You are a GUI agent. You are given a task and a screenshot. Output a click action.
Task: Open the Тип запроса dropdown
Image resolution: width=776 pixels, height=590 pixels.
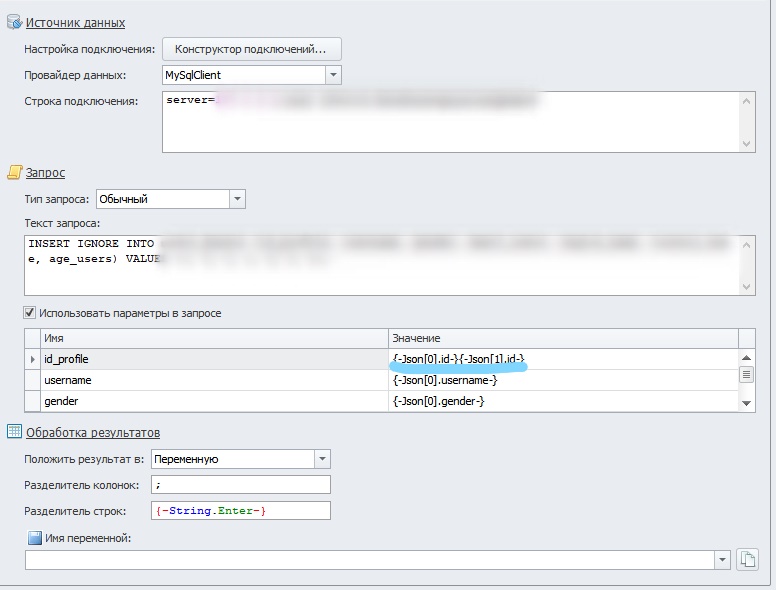click(x=237, y=199)
